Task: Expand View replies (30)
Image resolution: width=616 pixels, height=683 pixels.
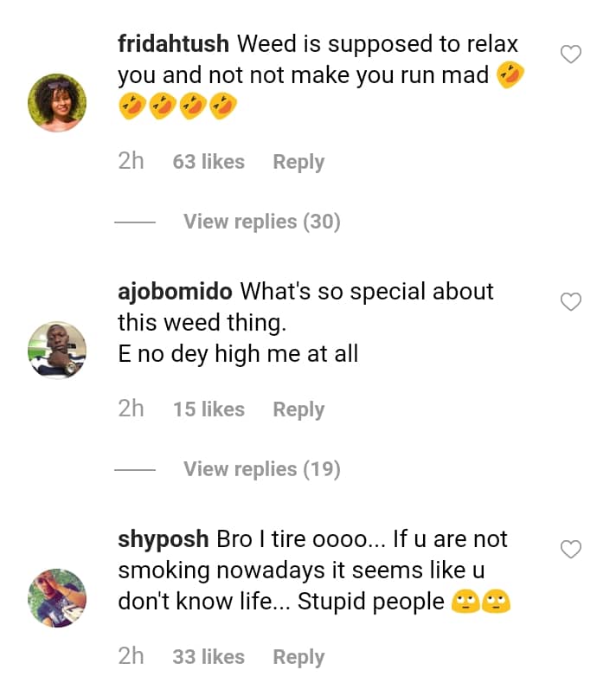Action: pos(261,222)
